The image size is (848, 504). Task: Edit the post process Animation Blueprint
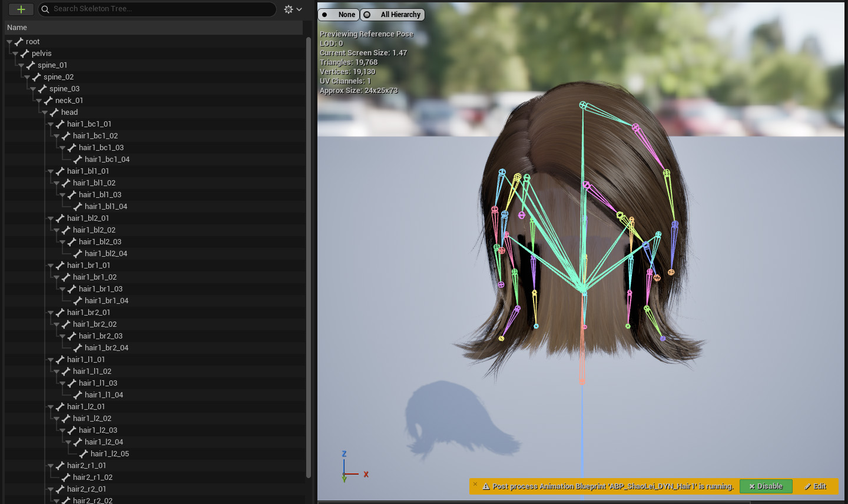[x=815, y=486]
